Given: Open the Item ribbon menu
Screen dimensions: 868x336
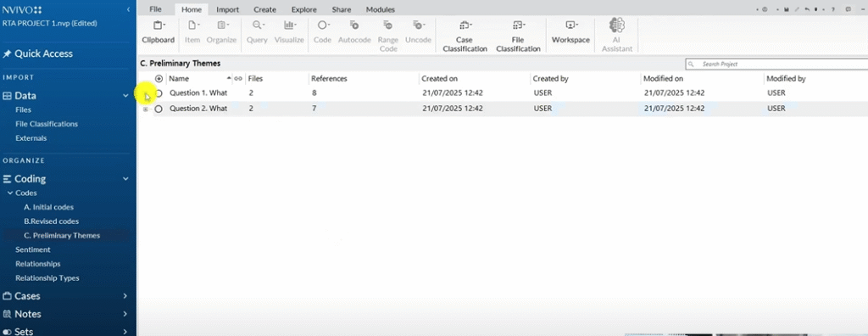Looking at the screenshot, I should tap(192, 31).
